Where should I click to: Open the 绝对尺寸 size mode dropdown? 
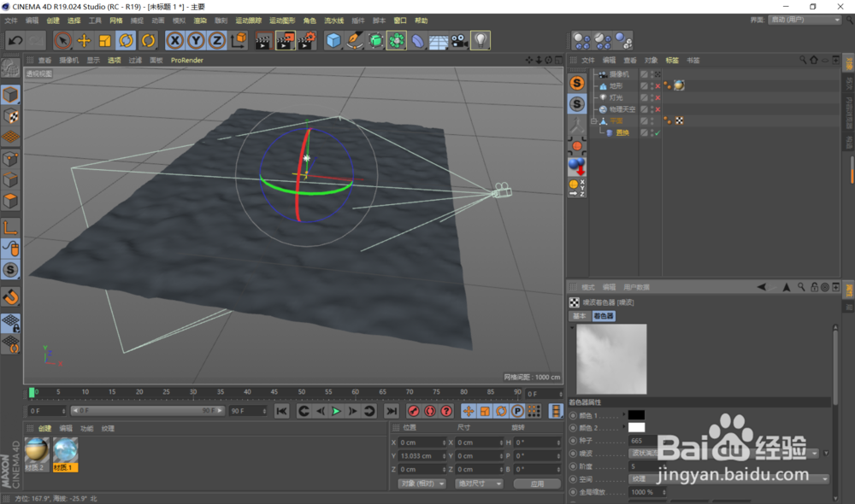coord(478,483)
